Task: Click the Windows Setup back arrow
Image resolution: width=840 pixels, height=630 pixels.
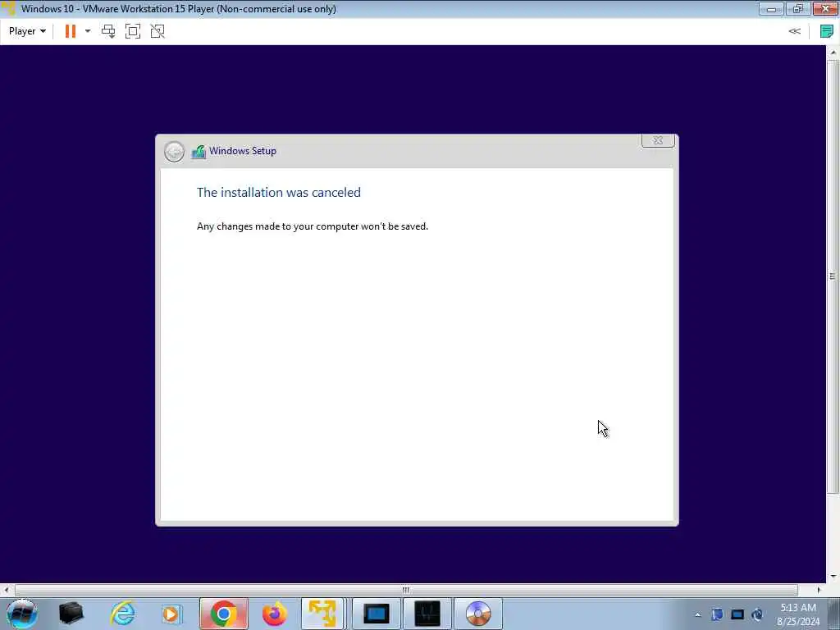Action: [174, 152]
